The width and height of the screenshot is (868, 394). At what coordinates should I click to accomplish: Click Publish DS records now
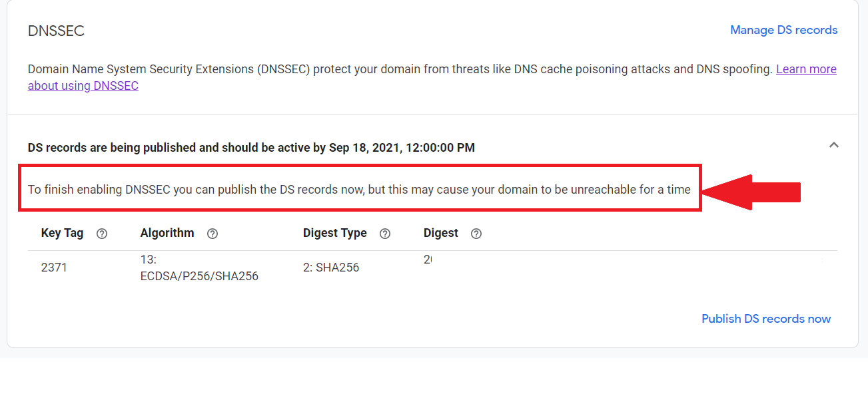click(x=766, y=319)
